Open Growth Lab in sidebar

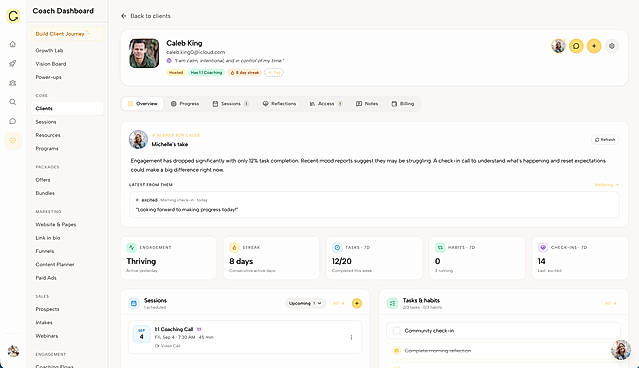[49, 51]
